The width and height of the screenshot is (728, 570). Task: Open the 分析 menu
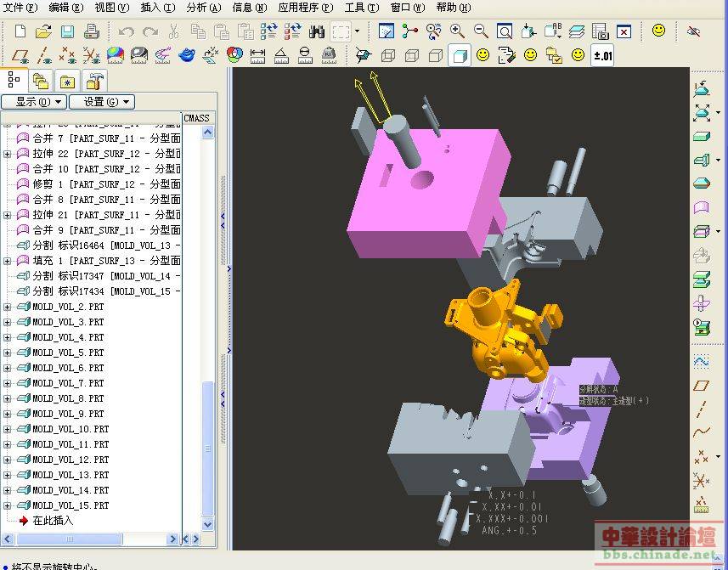pos(203,8)
